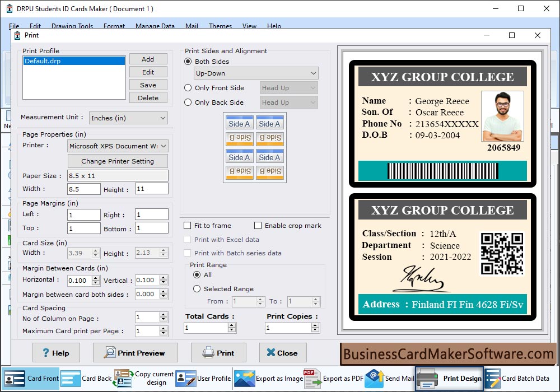Click the Delete profile button
This screenshot has height=392, width=560.
(148, 98)
